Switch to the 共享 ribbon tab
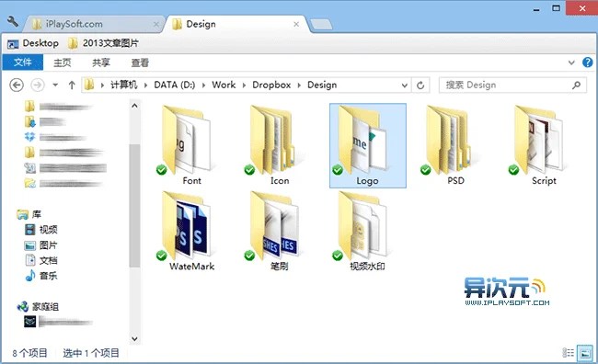Image resolution: width=598 pixels, height=364 pixels. coord(101,63)
